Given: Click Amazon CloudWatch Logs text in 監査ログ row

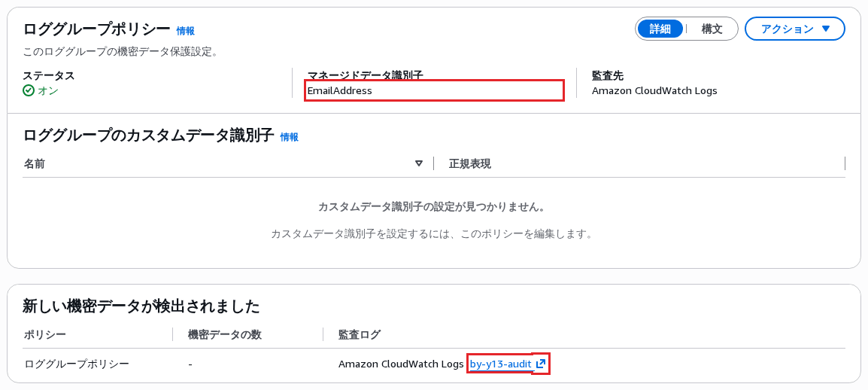Looking at the screenshot, I should point(401,364).
